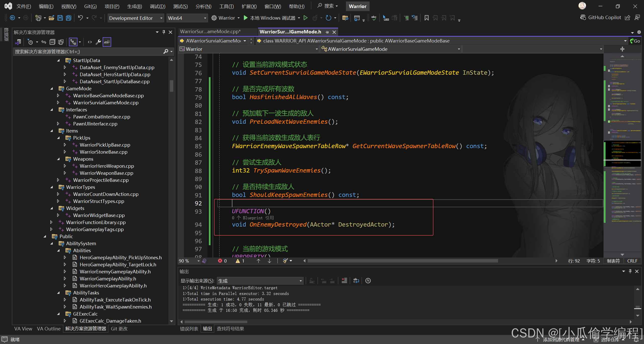
Task: Start without debugging using the hollow play icon
Action: pos(305,18)
